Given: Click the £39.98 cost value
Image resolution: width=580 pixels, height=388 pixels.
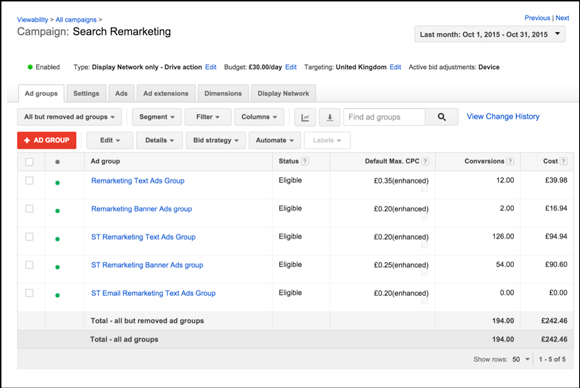Looking at the screenshot, I should click(556, 180).
